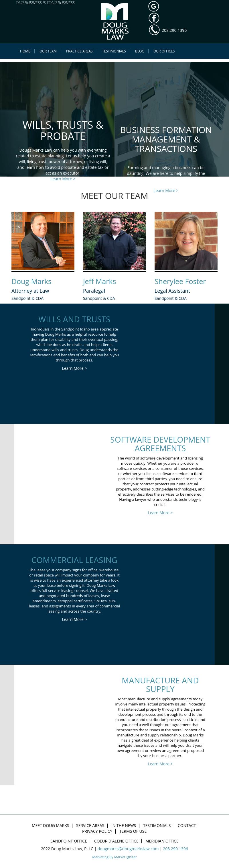Open Jeff Marks' portrait photo
This screenshot has width=229, height=868.
pyautogui.click(x=114, y=241)
